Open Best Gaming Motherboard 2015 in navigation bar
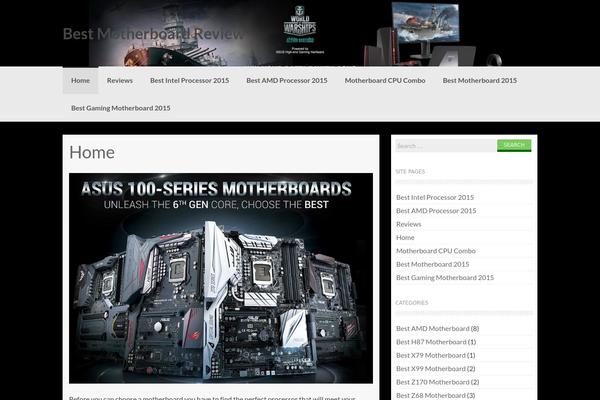This screenshot has height=400, width=600. click(x=121, y=108)
